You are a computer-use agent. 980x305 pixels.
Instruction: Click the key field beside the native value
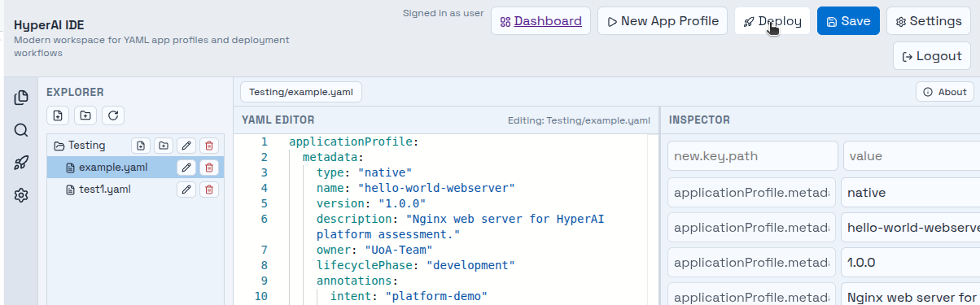pyautogui.click(x=750, y=193)
